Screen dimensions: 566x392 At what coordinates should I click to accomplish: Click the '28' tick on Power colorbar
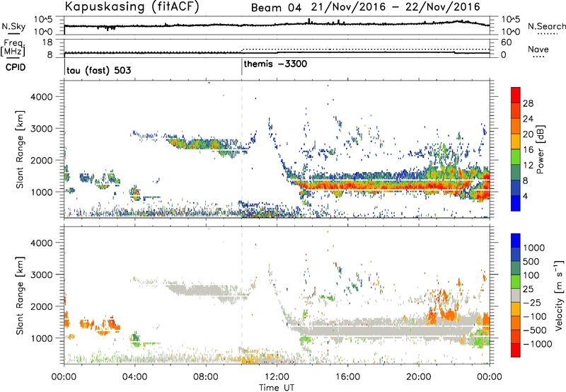click(x=528, y=103)
